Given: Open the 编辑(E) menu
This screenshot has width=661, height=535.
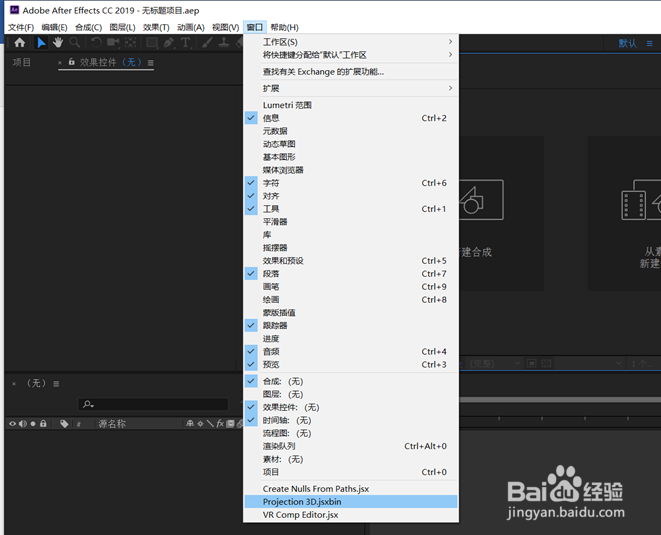Looking at the screenshot, I should [x=54, y=27].
